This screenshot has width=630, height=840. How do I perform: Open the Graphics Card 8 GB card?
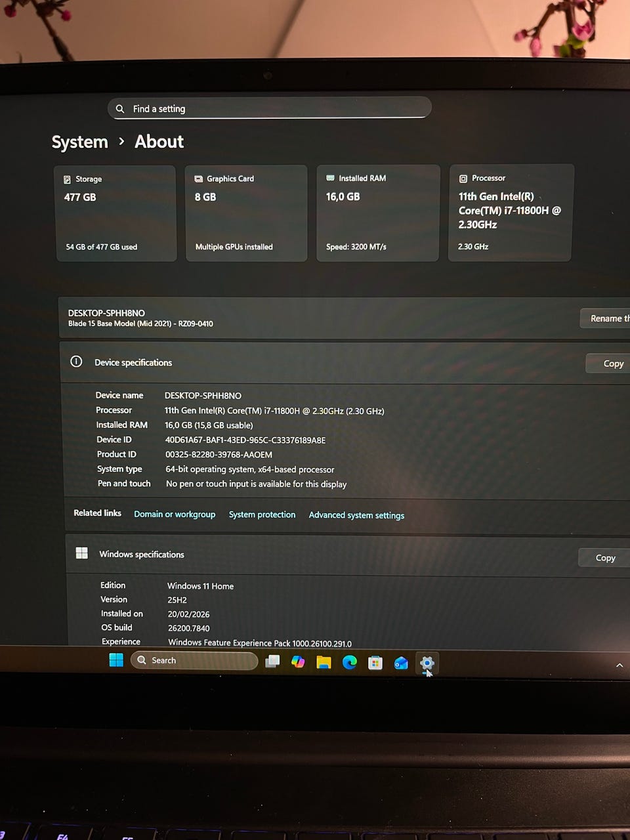[x=246, y=213]
